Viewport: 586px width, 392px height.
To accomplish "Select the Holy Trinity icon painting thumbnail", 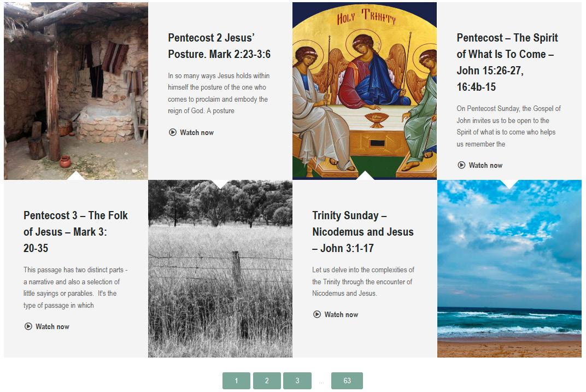I will click(365, 91).
